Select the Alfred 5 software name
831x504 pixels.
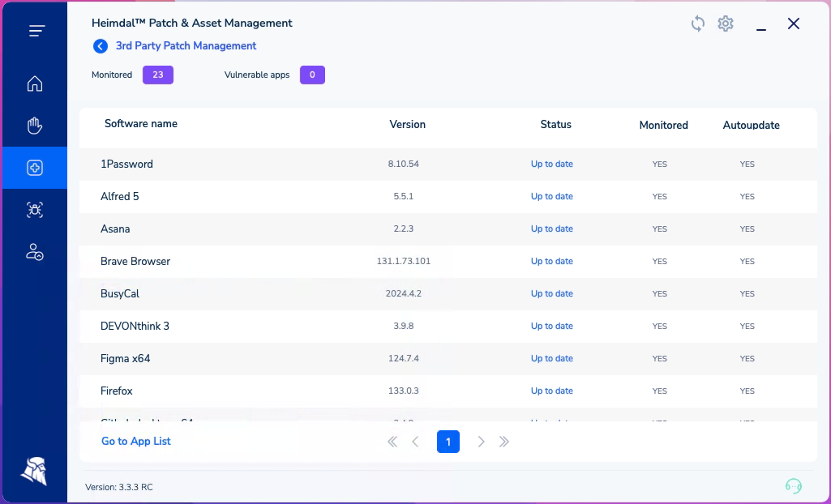120,196
